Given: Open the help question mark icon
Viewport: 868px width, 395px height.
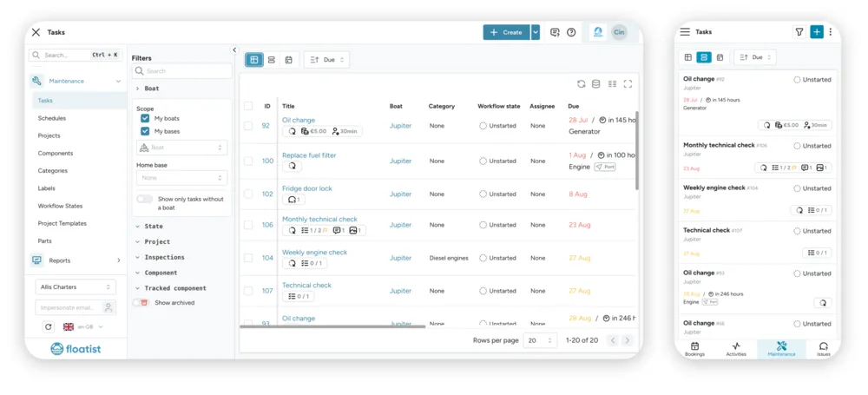Looking at the screenshot, I should tap(571, 32).
